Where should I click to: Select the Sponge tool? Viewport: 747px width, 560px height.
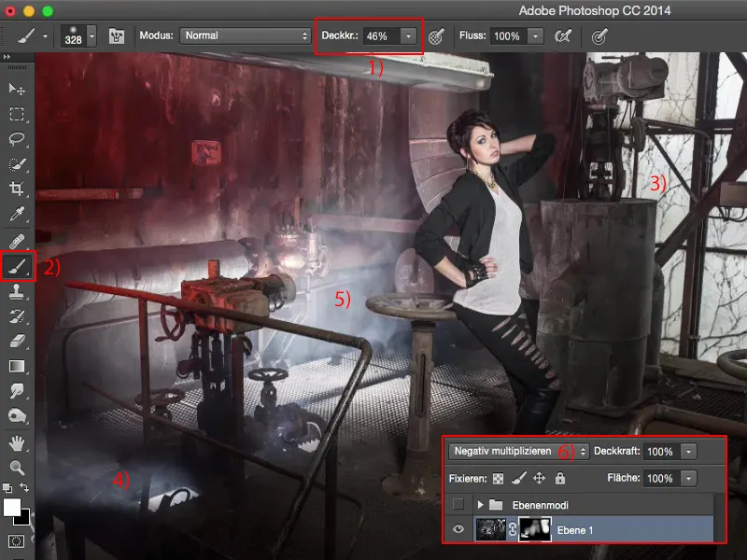pyautogui.click(x=17, y=415)
